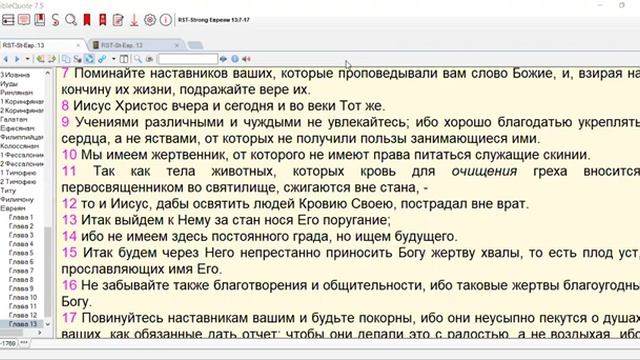Select book 2 Коринфянам
This screenshot has width=640, height=360.
tap(22, 111)
